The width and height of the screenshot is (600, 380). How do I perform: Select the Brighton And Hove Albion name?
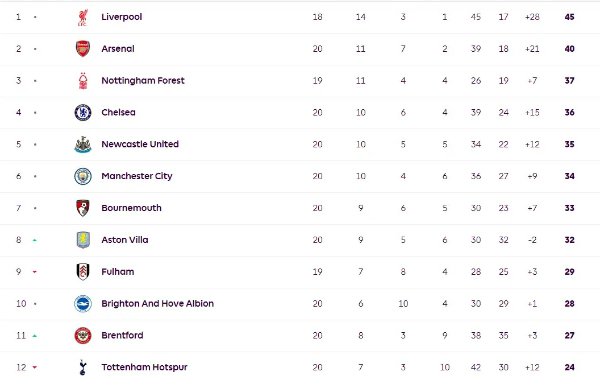click(157, 303)
